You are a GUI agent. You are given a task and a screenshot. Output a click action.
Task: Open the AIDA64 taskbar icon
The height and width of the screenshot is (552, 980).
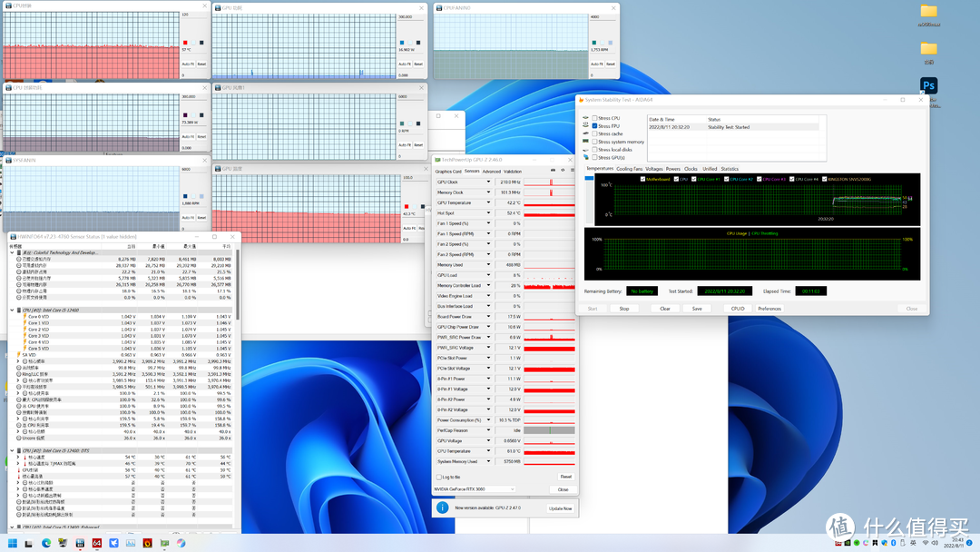click(x=96, y=543)
